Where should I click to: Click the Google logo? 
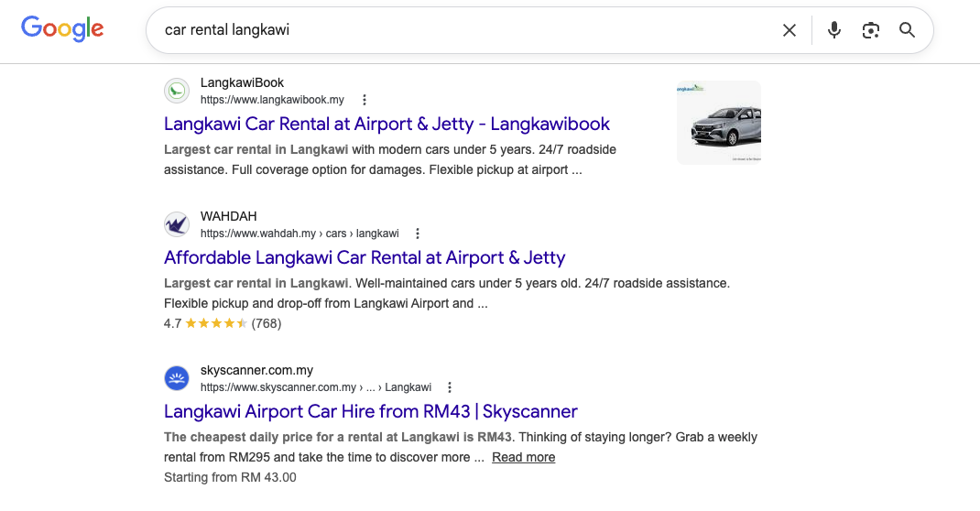click(62, 28)
